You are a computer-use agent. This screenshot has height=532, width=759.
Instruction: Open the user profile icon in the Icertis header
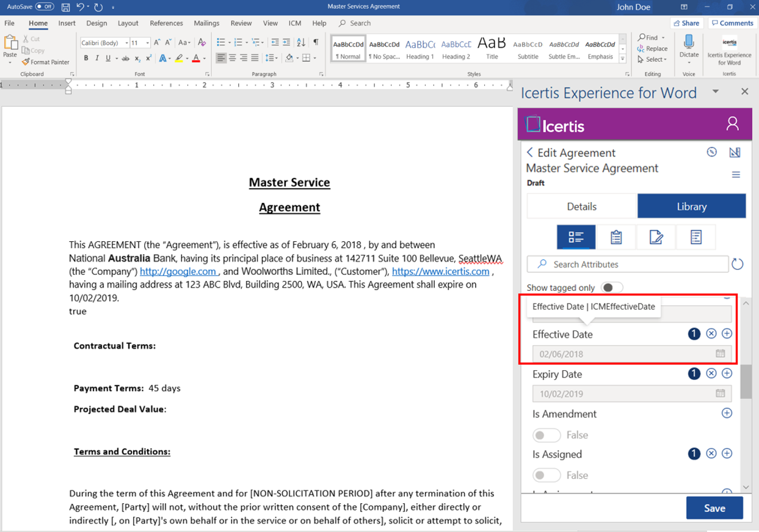(x=732, y=124)
